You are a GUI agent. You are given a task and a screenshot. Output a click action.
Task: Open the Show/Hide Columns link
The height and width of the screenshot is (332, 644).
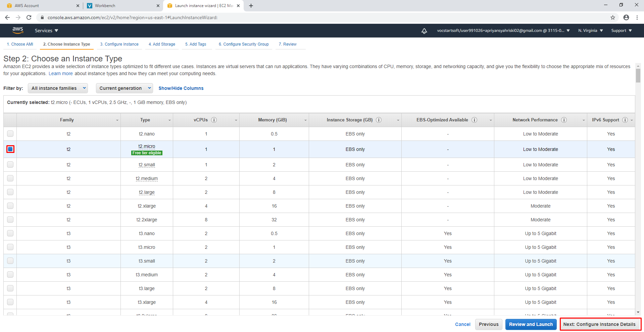pyautogui.click(x=181, y=88)
